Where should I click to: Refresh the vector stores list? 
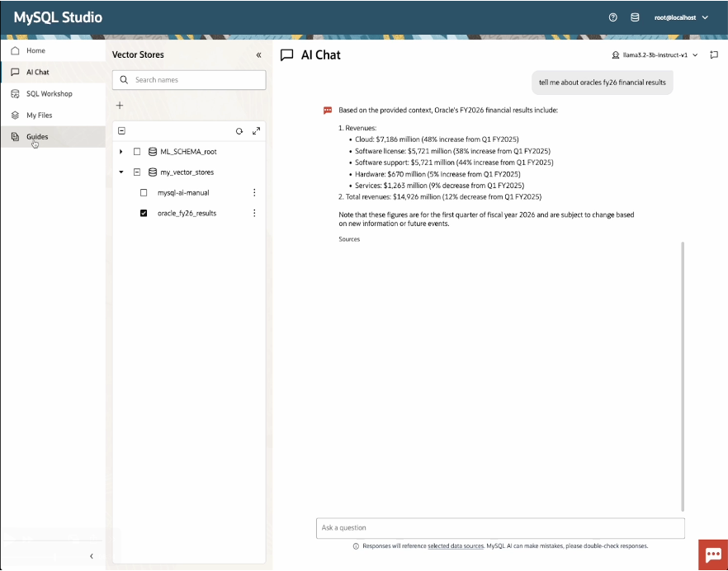click(x=239, y=131)
